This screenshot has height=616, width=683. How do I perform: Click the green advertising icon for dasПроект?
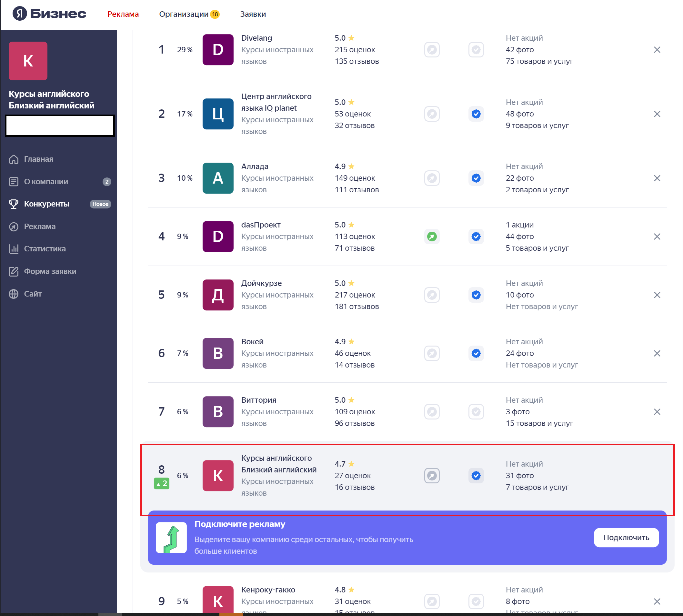point(432,237)
